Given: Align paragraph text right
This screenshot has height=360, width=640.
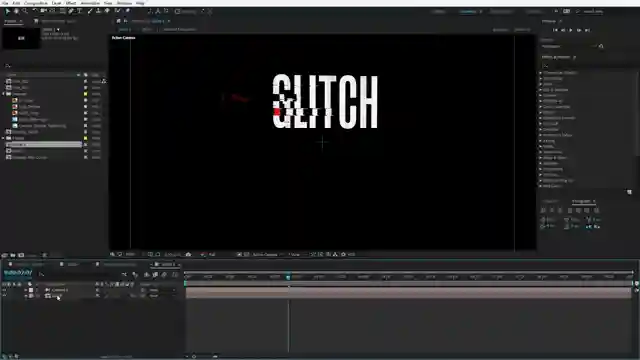Looking at the screenshot, I should [560, 210].
